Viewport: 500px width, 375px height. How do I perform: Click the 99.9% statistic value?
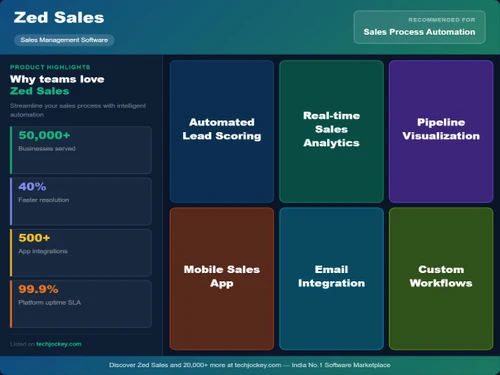pos(38,289)
